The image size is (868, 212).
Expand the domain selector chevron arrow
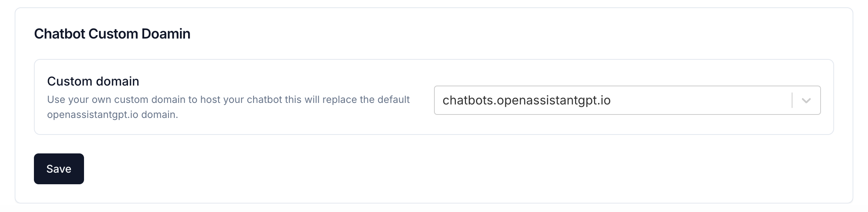tap(806, 101)
